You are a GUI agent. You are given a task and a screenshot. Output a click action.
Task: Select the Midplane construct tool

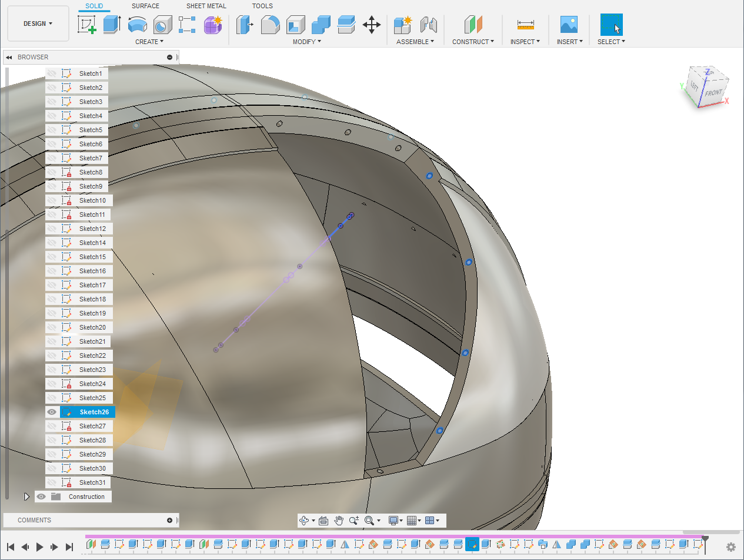[473, 25]
